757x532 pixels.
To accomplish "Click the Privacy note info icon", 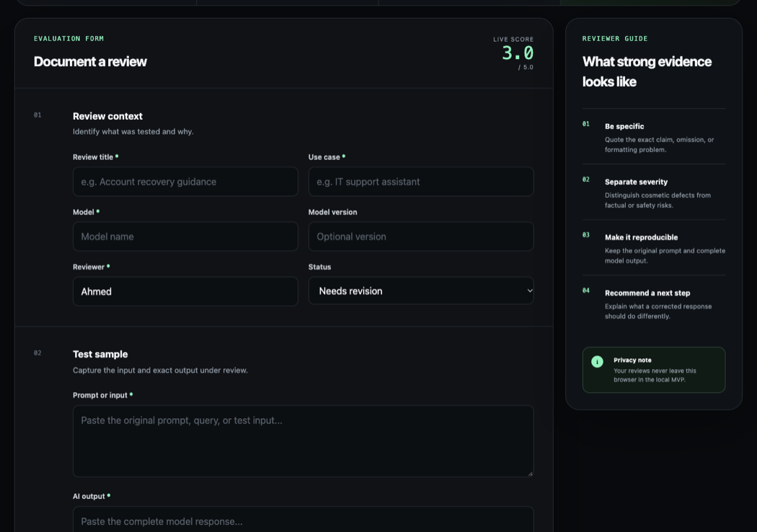I will [597, 362].
